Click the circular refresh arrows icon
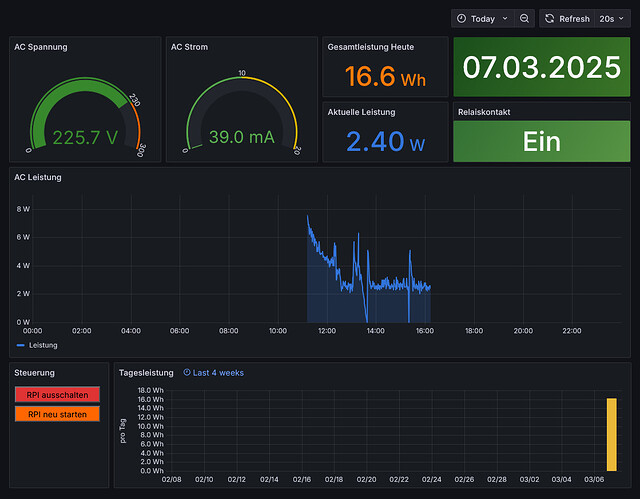 (550, 19)
